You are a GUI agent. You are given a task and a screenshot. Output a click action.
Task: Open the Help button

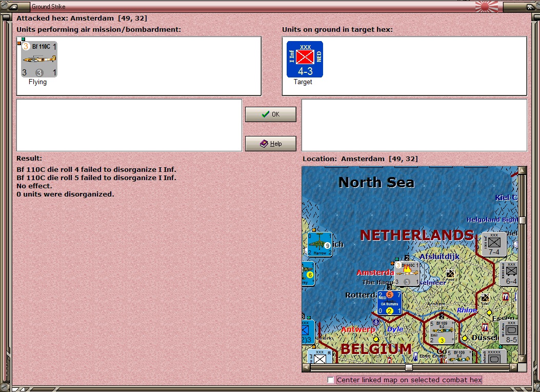tap(271, 144)
